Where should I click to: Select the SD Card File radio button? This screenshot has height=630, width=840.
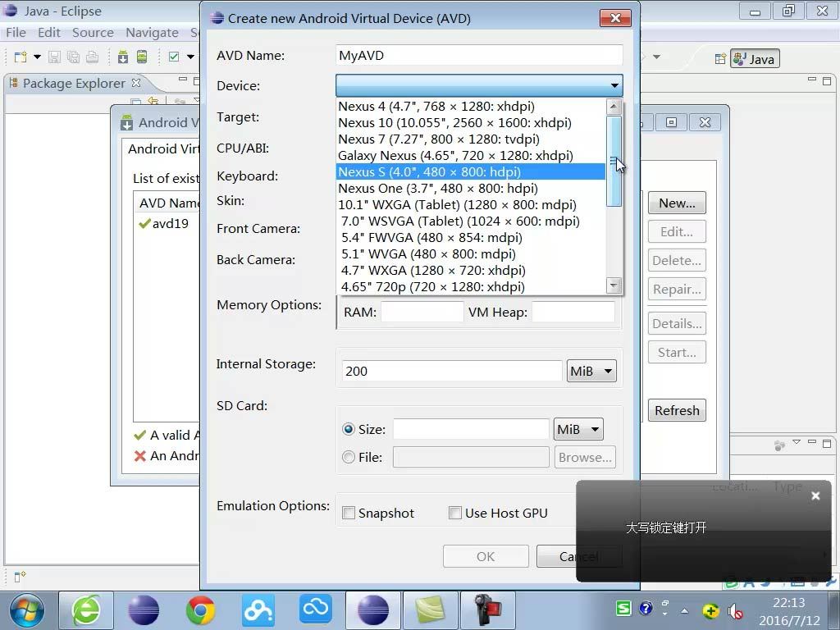[x=348, y=457]
